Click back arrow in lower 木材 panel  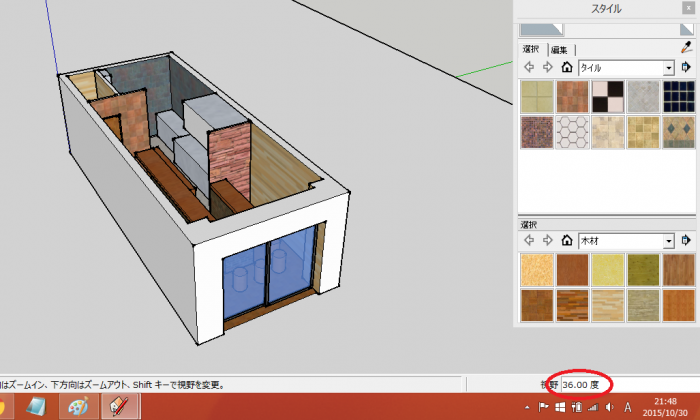point(528,241)
